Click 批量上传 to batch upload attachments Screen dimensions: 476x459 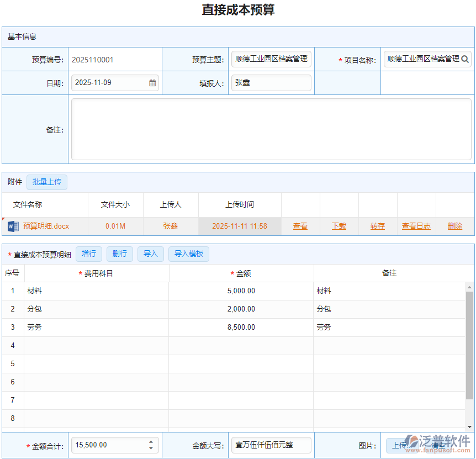[x=46, y=182]
